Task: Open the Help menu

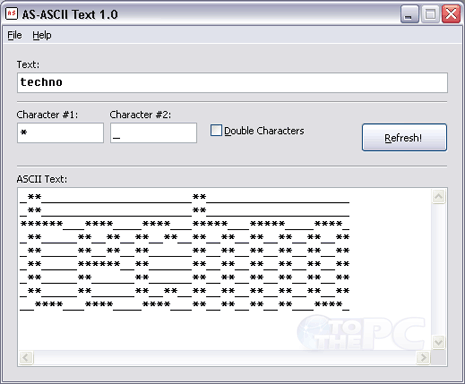Action: (42, 35)
